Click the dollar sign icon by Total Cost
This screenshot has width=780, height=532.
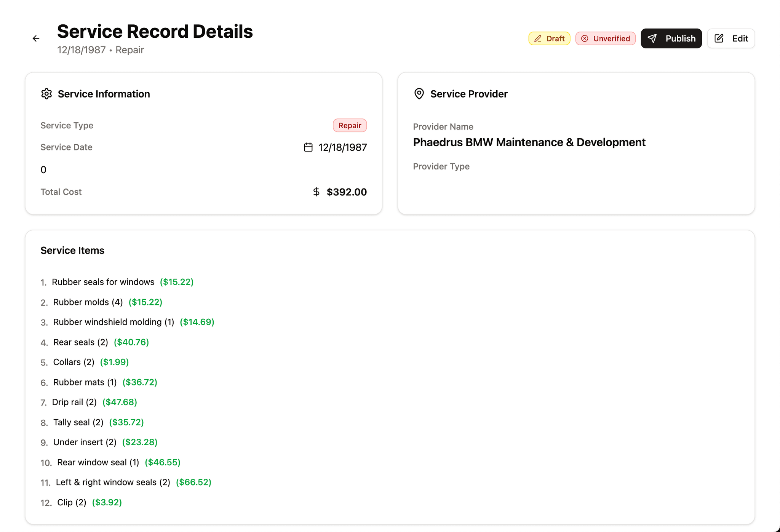click(316, 192)
